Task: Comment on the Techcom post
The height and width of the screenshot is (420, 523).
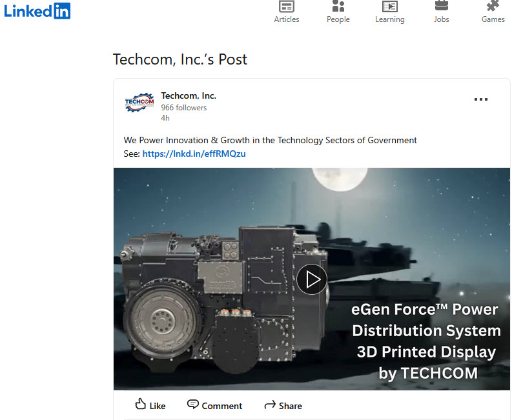Action: pyautogui.click(x=215, y=405)
